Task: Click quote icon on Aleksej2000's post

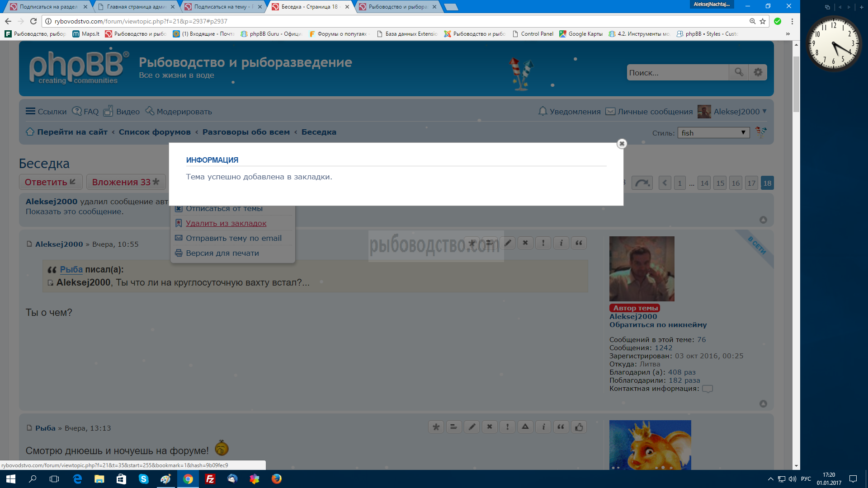Action: tap(579, 243)
